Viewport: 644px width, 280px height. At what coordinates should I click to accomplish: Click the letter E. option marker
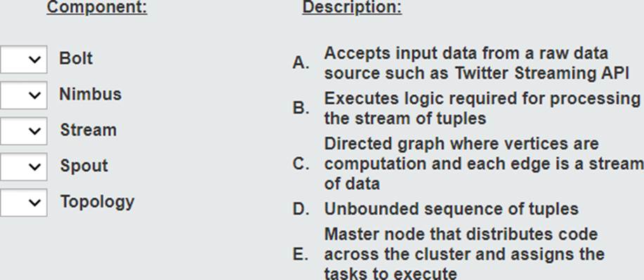[301, 255]
